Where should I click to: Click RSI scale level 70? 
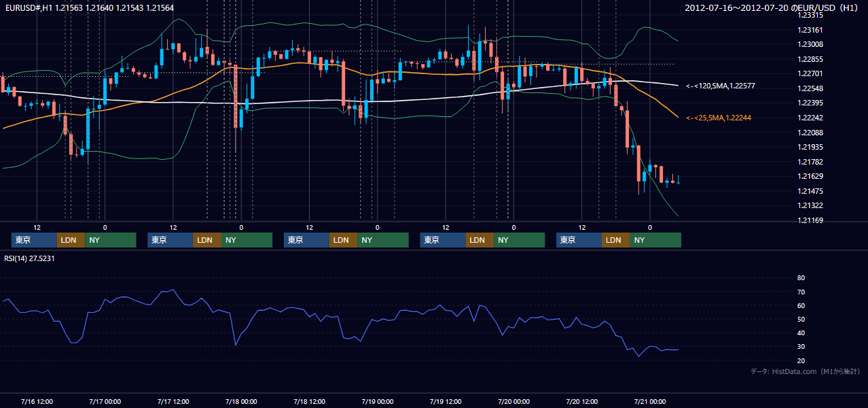(801, 292)
